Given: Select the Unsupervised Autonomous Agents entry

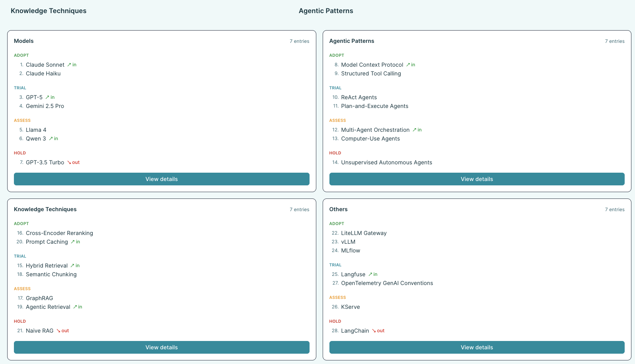Looking at the screenshot, I should tap(387, 162).
